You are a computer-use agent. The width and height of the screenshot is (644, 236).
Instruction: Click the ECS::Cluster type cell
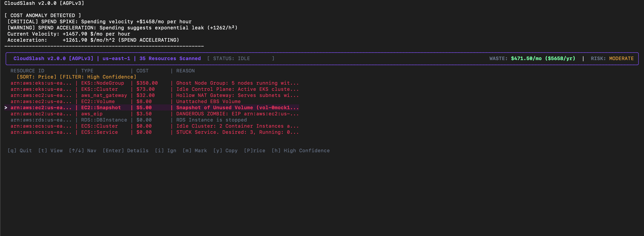coord(99,126)
